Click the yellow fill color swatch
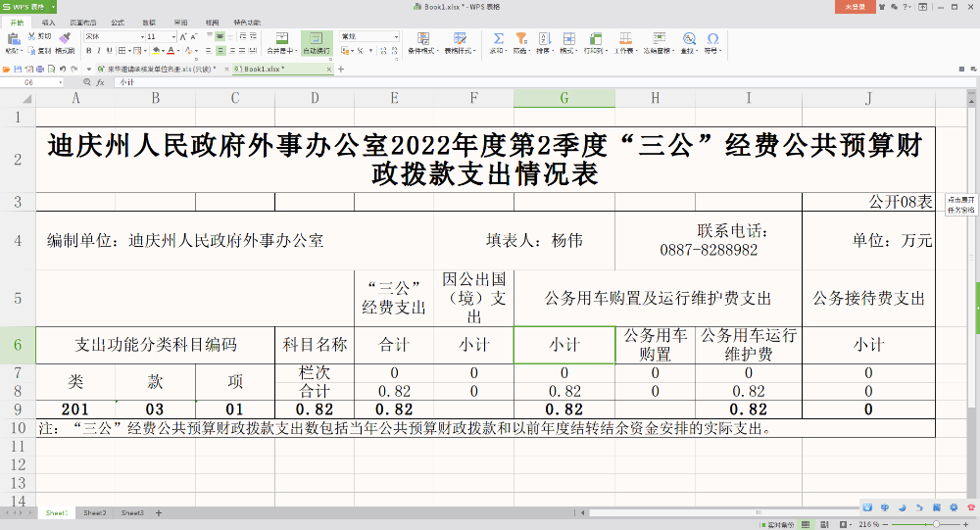The height and width of the screenshot is (530, 980). [156, 51]
